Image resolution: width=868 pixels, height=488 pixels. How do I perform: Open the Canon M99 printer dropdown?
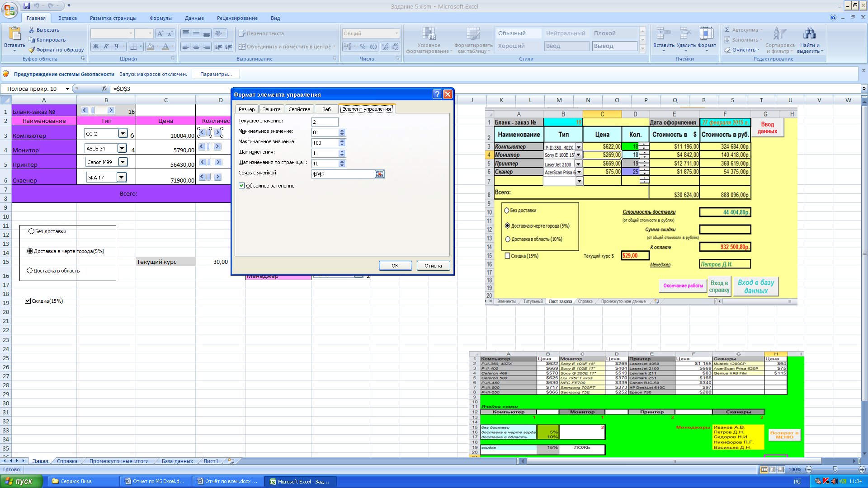point(123,162)
